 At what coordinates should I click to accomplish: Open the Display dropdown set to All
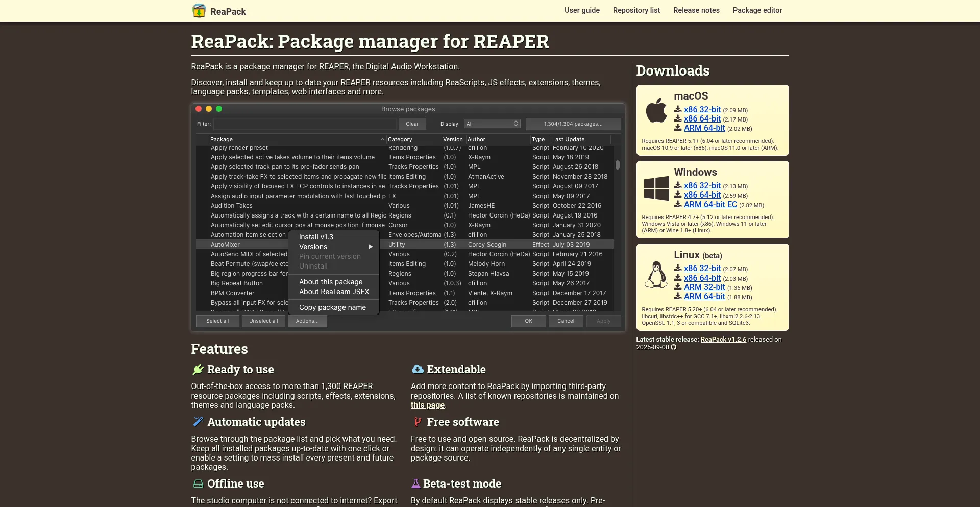click(492, 124)
